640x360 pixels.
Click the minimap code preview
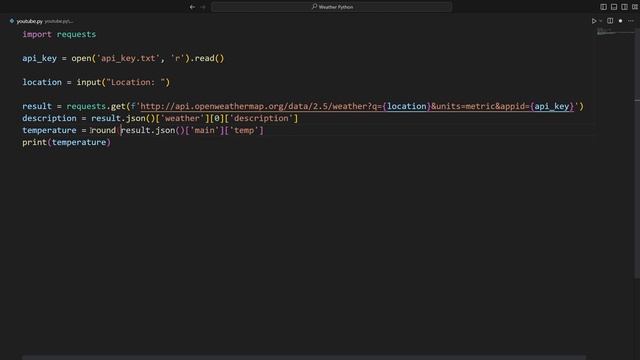click(615, 32)
